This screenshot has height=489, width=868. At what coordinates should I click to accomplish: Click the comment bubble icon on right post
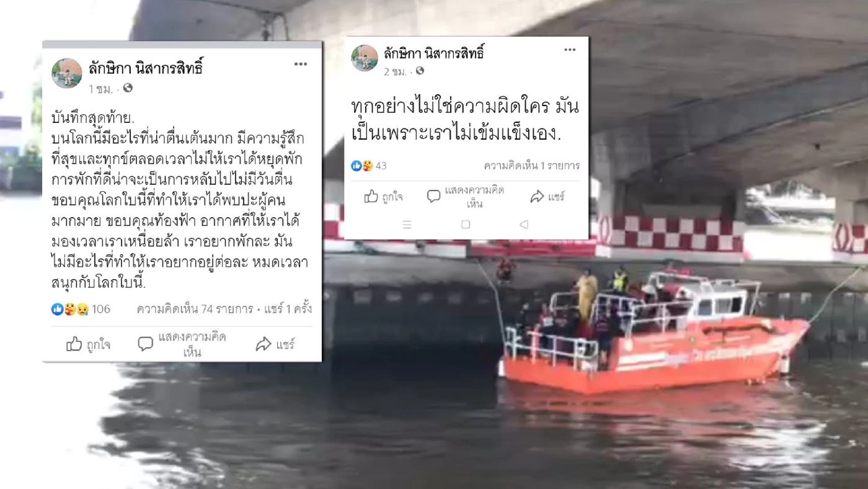click(433, 197)
